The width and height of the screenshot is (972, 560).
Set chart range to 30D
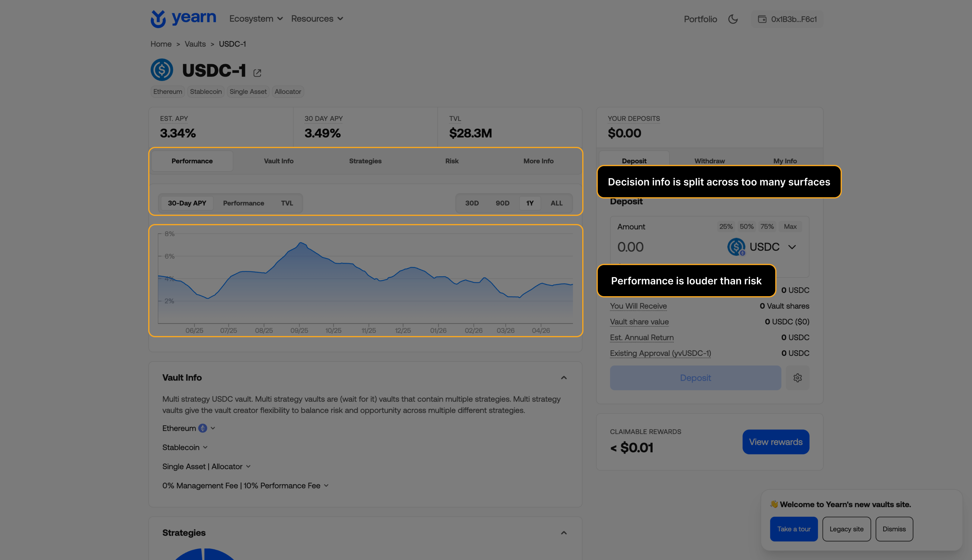(x=472, y=203)
